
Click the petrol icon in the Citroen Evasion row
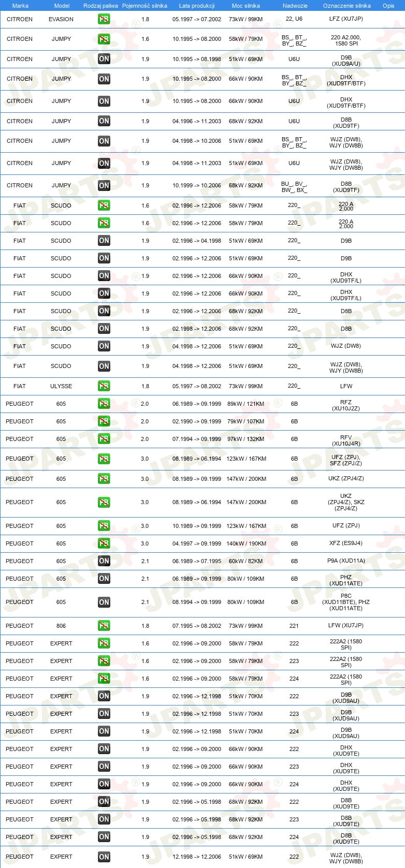point(104,19)
